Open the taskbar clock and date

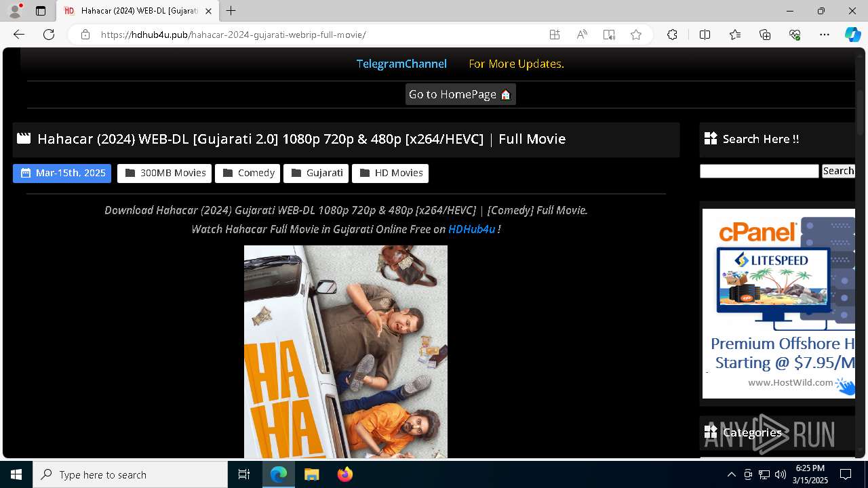coord(810,474)
